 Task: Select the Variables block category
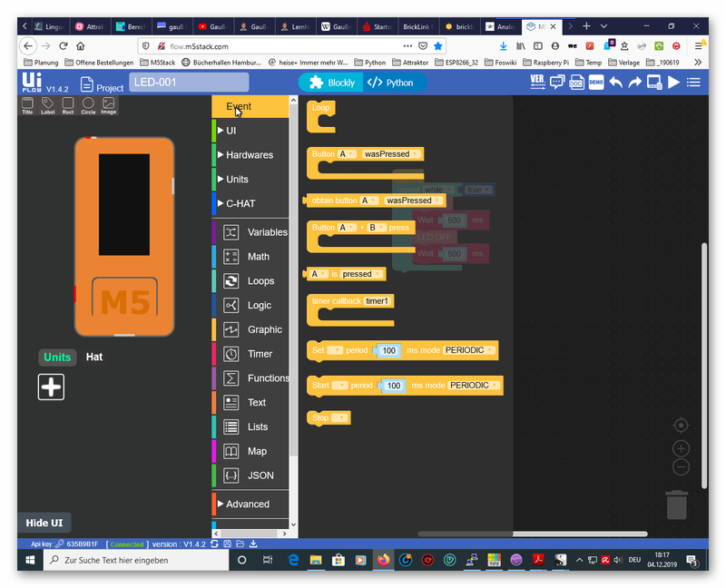pos(266,232)
